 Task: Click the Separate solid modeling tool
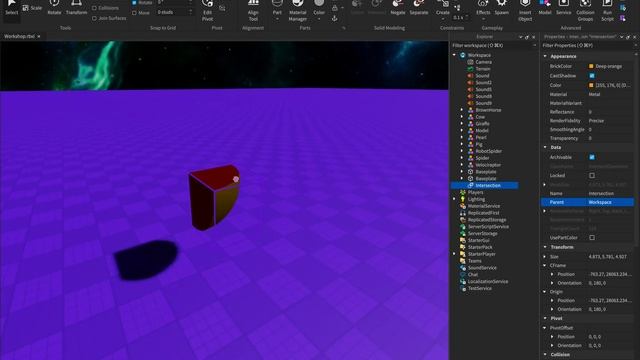(419, 7)
